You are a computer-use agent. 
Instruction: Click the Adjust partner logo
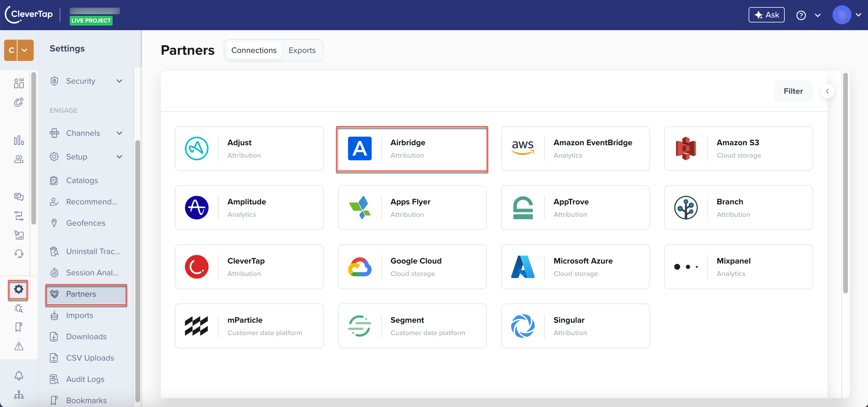pos(197,148)
